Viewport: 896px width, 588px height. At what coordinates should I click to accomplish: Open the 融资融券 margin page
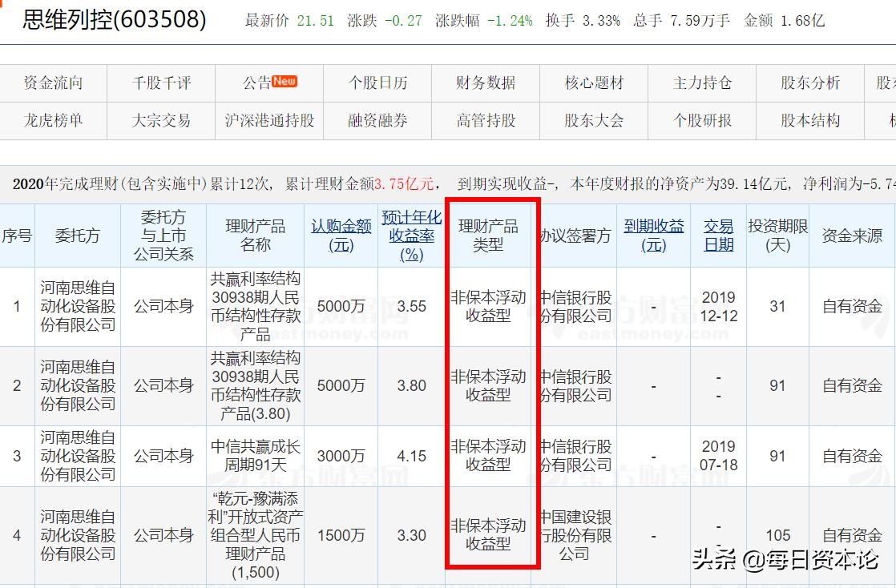click(377, 122)
